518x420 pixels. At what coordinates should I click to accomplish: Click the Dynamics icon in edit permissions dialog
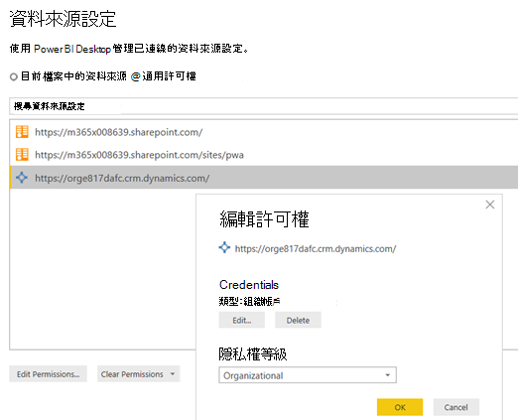click(x=224, y=247)
